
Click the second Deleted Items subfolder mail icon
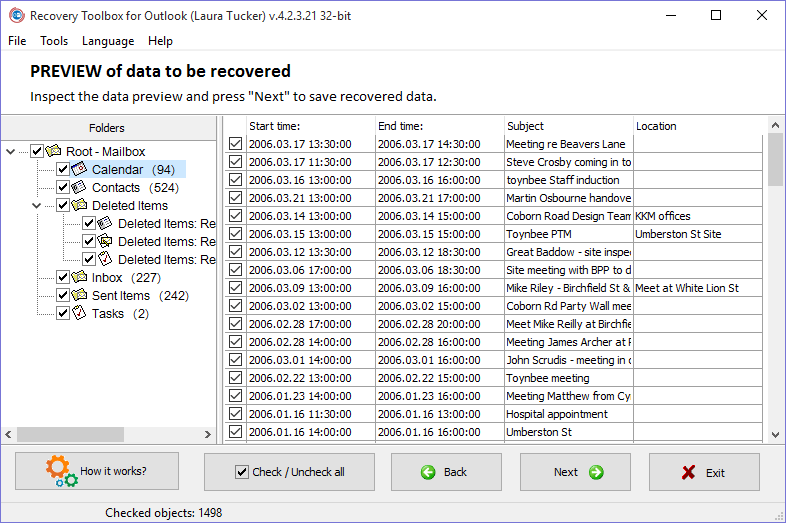click(105, 241)
